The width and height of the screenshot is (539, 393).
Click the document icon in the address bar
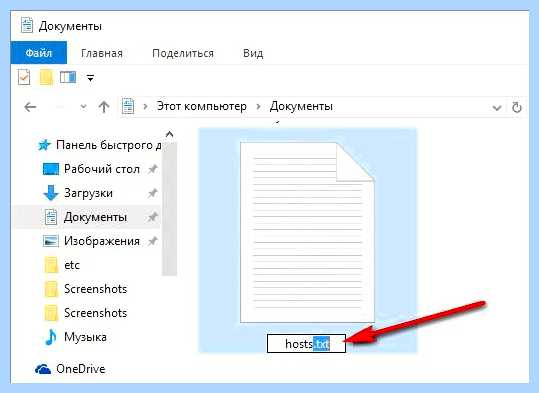click(128, 106)
